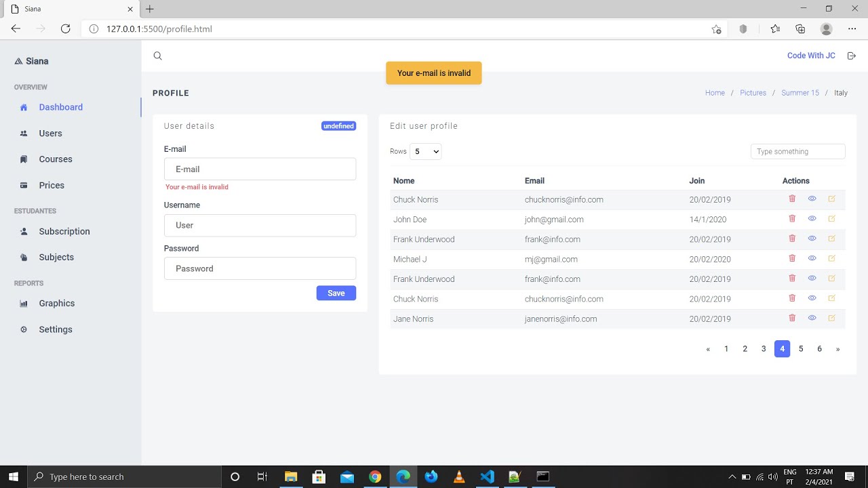Click the Siana logo icon
Viewport: 868px width, 488px height.
(18, 61)
